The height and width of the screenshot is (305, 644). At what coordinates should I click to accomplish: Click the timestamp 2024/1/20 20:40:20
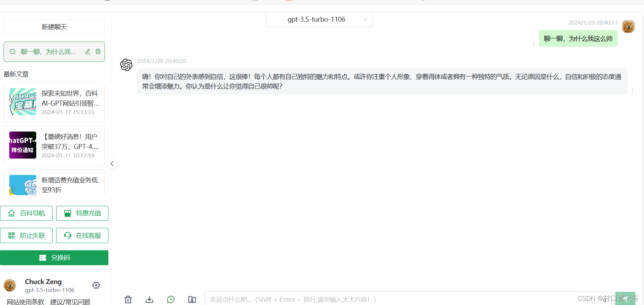click(x=161, y=61)
